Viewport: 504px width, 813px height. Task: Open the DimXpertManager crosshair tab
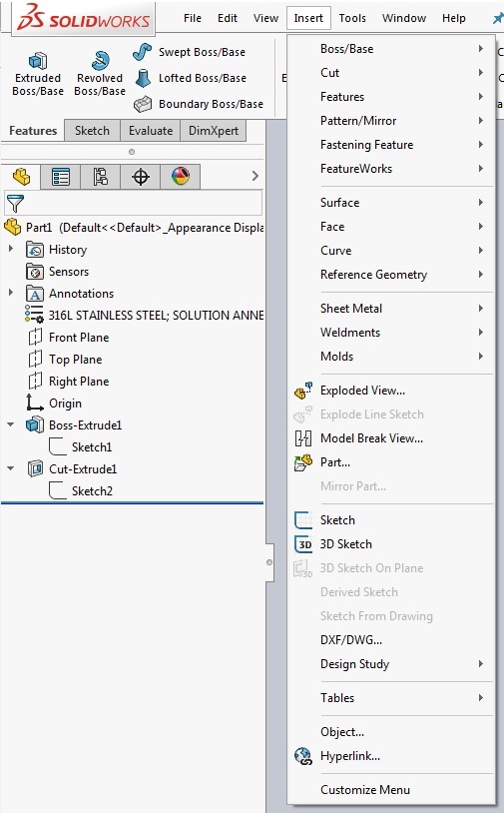pos(141,177)
